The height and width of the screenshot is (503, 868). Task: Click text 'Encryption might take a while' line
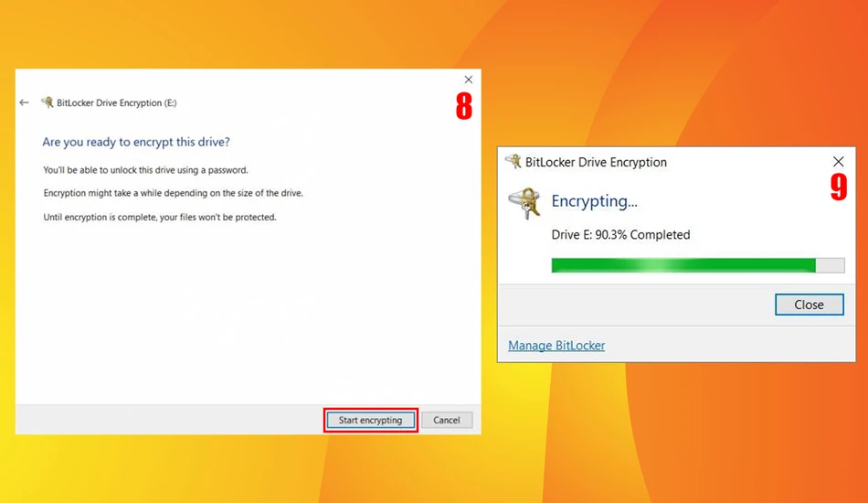pos(174,193)
